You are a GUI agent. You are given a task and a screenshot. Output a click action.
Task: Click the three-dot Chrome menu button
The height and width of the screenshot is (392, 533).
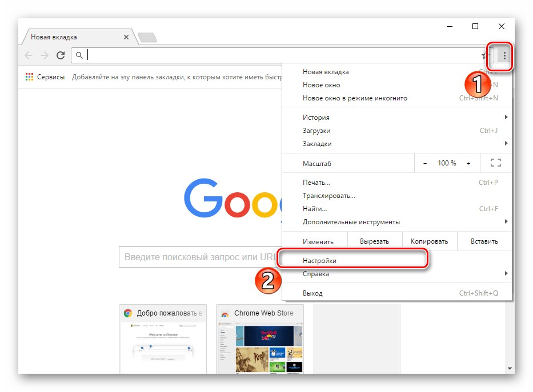tap(504, 55)
